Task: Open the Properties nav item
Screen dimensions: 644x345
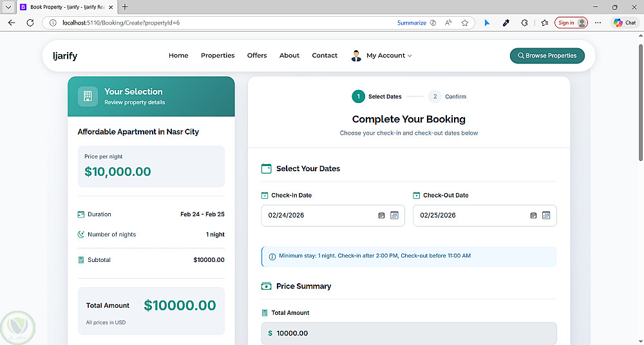Action: click(218, 55)
